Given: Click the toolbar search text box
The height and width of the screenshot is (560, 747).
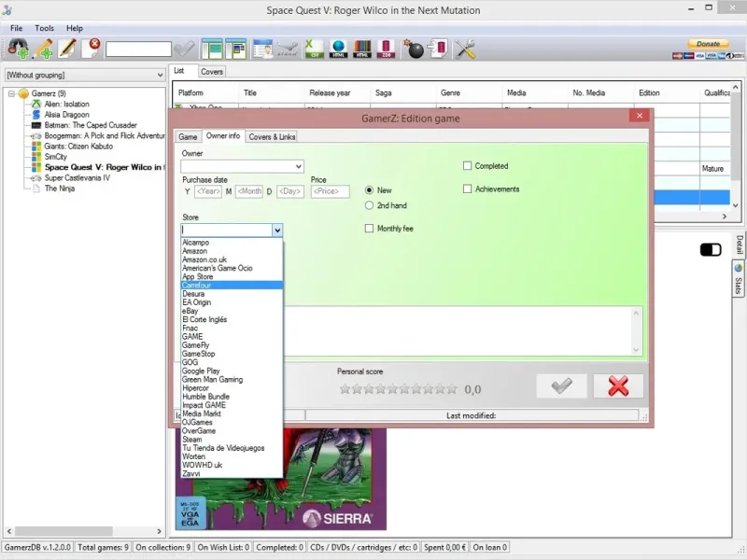Looking at the screenshot, I should [138, 49].
